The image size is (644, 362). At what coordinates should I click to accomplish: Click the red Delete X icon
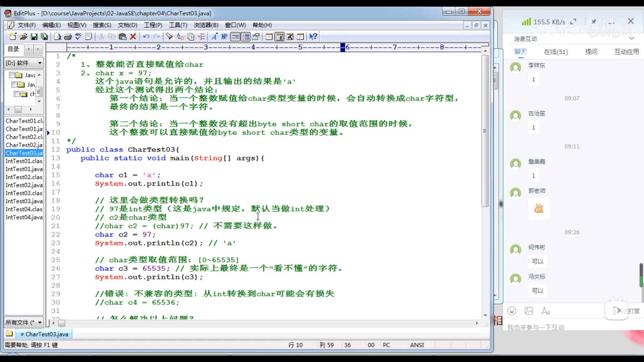click(133, 37)
